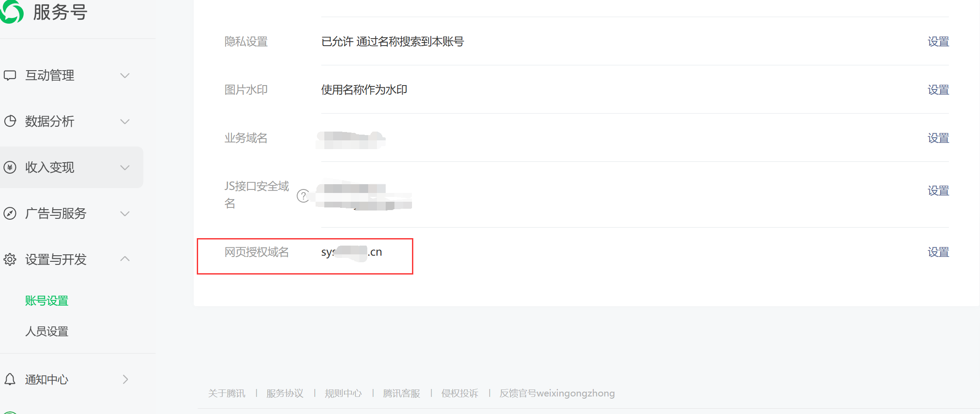Open the 人员设置 submenu item

[x=47, y=332]
